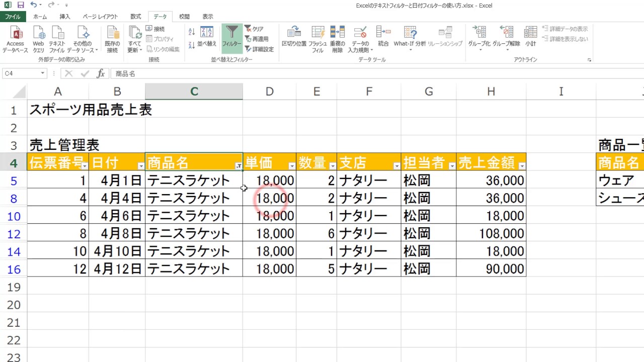Open the 日付 filter dropdown
The width and height of the screenshot is (644, 362).
coord(141,165)
